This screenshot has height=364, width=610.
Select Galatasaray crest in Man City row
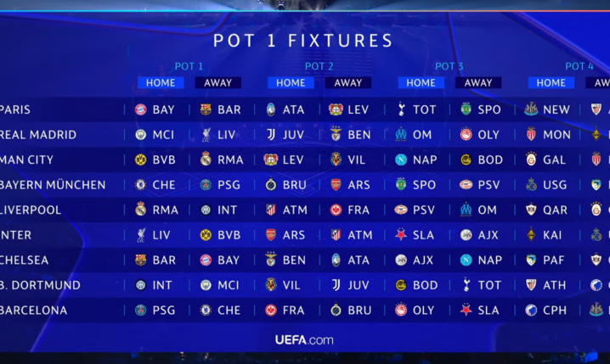click(x=531, y=160)
